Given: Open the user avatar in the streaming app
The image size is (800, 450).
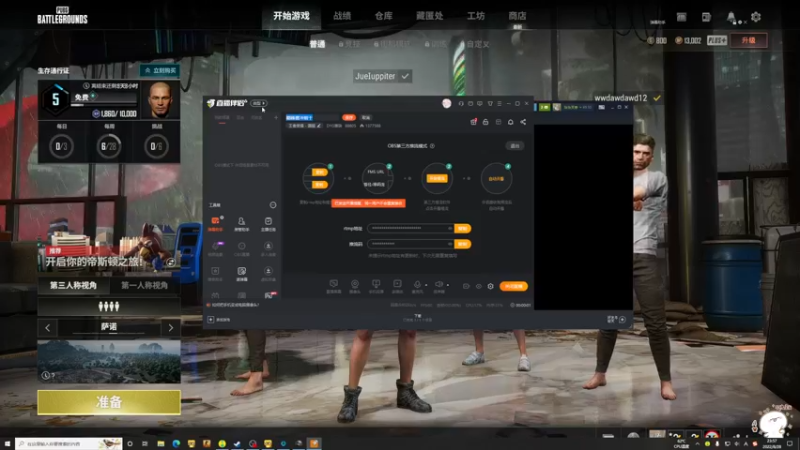Looking at the screenshot, I should (446, 104).
